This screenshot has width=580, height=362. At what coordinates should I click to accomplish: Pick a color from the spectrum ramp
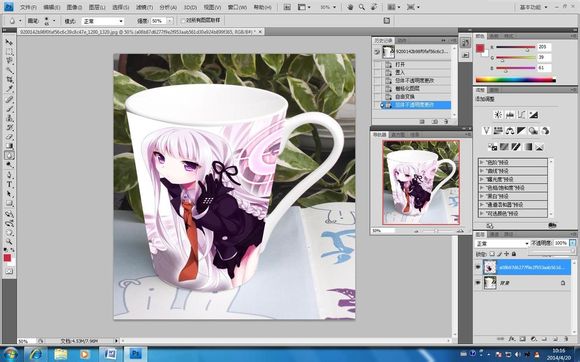(515, 79)
